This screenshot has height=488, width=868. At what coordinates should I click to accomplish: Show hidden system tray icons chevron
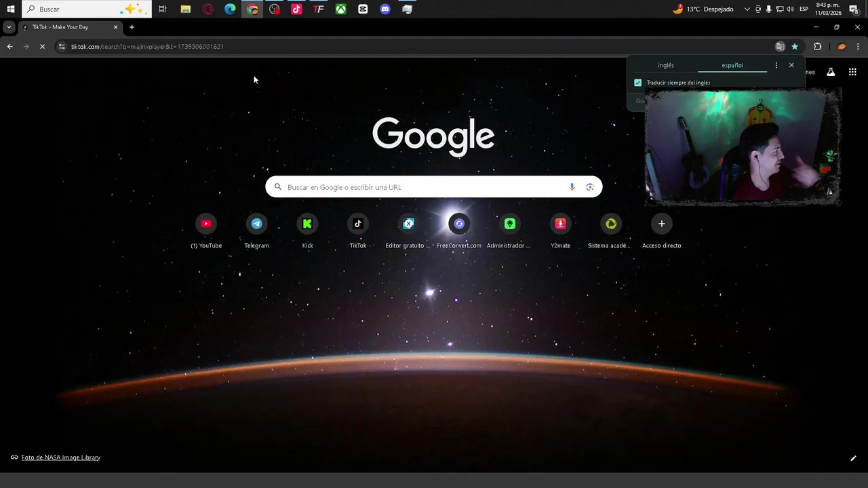[747, 9]
